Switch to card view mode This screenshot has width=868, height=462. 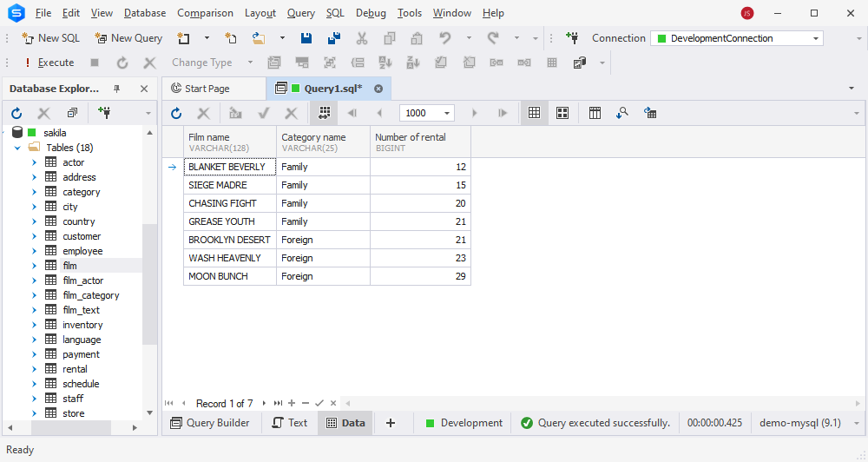562,113
